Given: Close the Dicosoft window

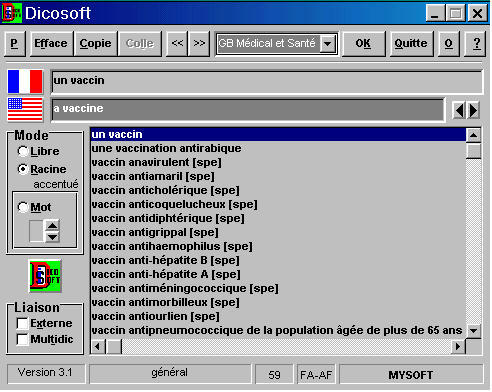Looking at the screenshot, I should point(477,14).
